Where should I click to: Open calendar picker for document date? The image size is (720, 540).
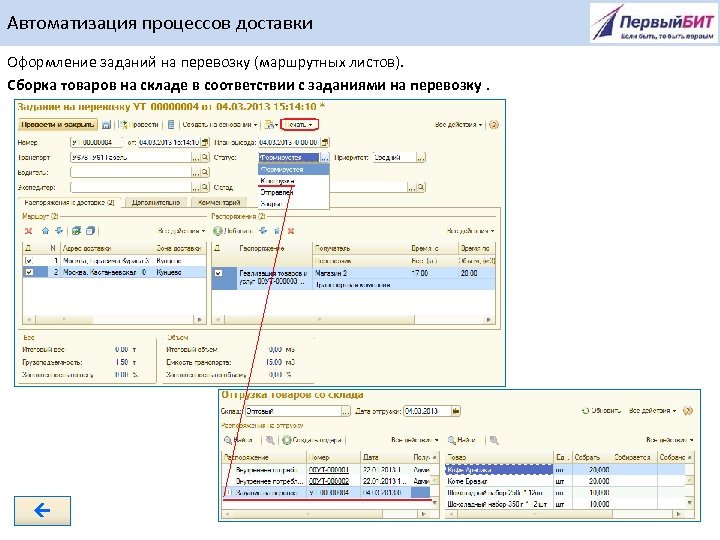click(x=205, y=142)
